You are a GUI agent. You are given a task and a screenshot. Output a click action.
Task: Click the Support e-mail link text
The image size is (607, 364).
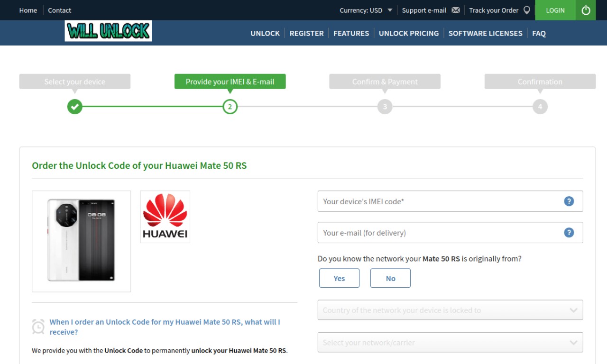pos(424,10)
